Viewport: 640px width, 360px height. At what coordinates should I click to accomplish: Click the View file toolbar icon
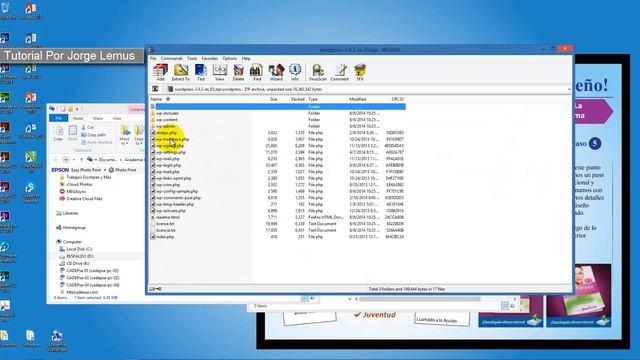(220, 72)
